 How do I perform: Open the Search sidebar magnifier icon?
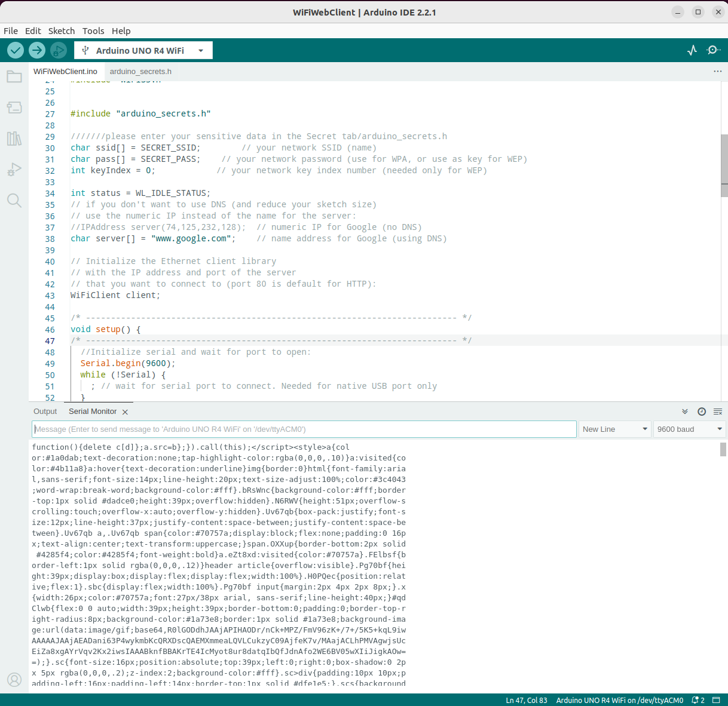tap(14, 200)
